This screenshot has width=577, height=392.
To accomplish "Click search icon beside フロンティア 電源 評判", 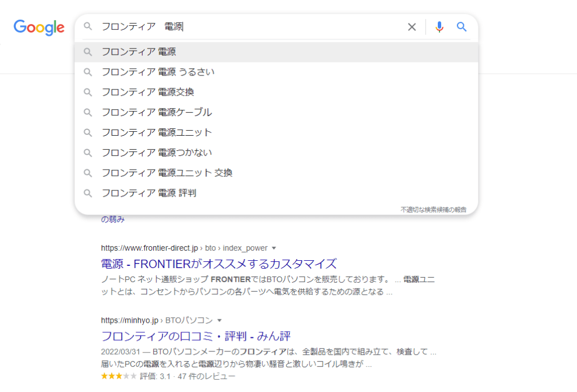I will pos(87,193).
